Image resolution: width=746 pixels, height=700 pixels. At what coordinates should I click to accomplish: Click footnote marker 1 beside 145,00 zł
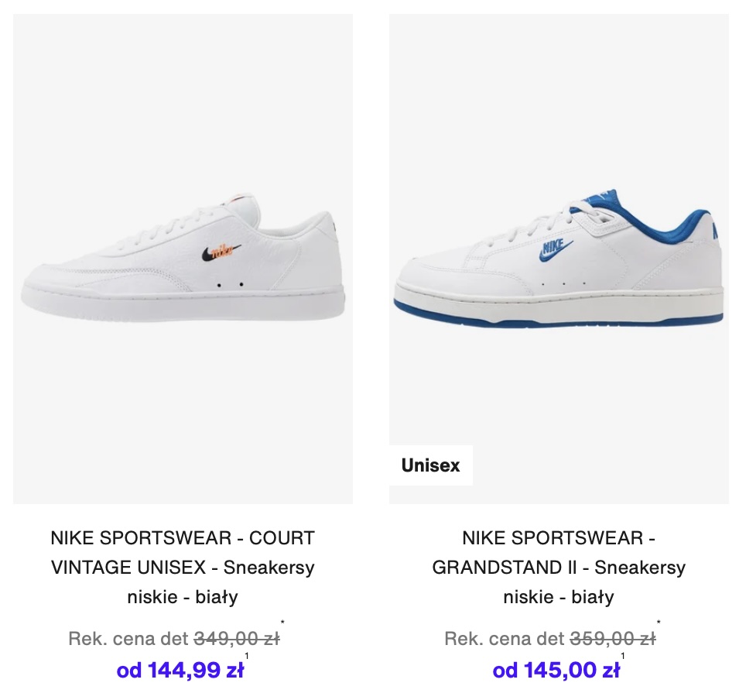click(x=622, y=656)
